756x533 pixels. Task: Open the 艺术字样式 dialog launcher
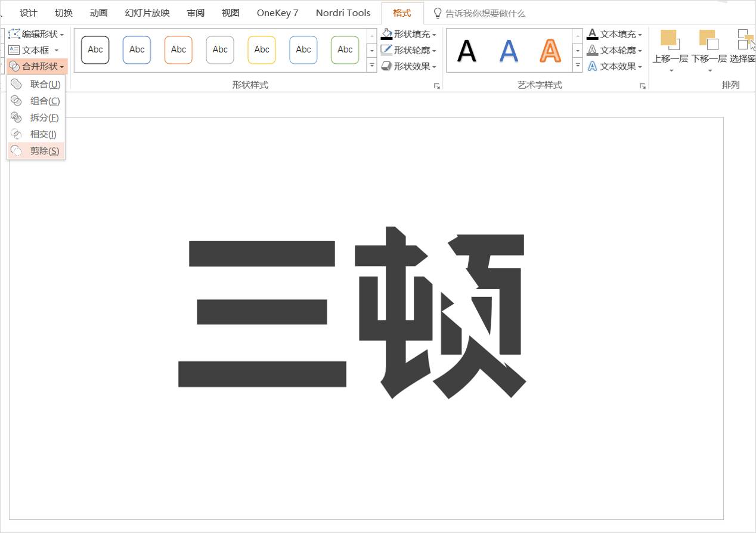tap(643, 86)
